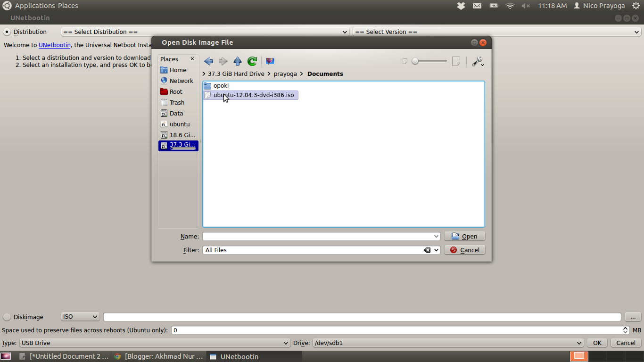
Task: Open the file dialog options wrench
Action: [x=478, y=61]
